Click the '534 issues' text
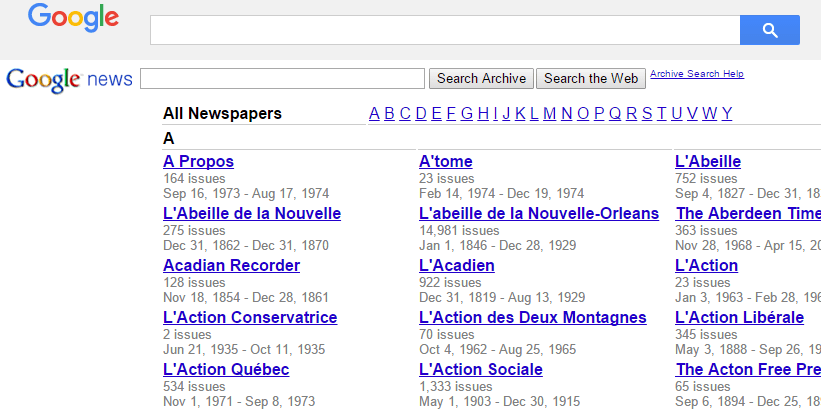821x414 pixels. pyautogui.click(x=194, y=387)
